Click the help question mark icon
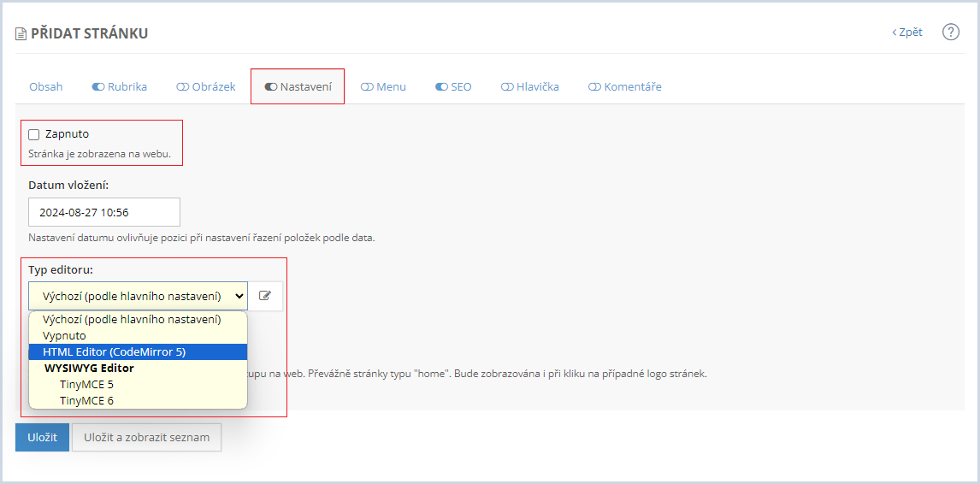This screenshot has width=980, height=484. coord(951,32)
